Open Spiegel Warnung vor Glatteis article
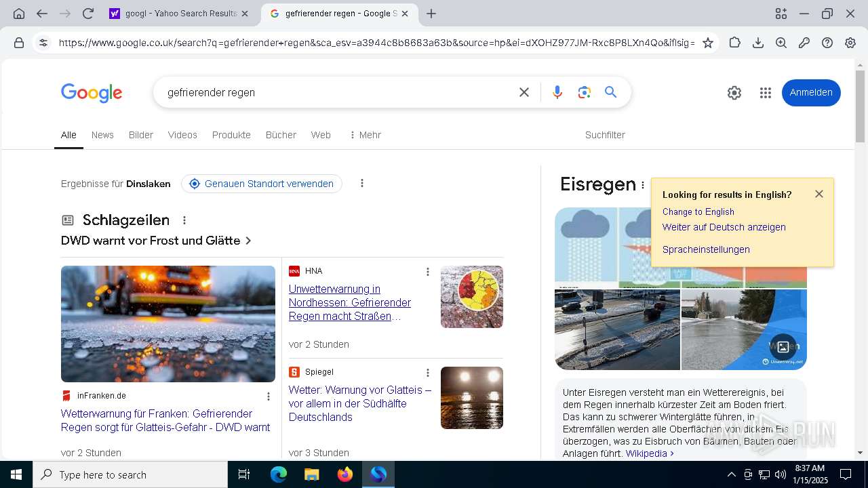The height and width of the screenshot is (488, 868). point(360,403)
